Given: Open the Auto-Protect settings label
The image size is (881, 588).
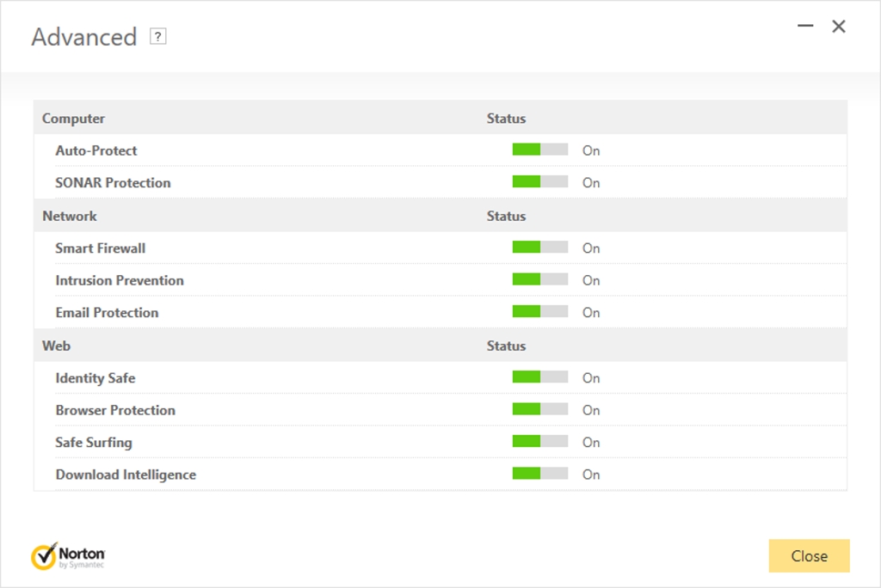Looking at the screenshot, I should pyautogui.click(x=96, y=150).
